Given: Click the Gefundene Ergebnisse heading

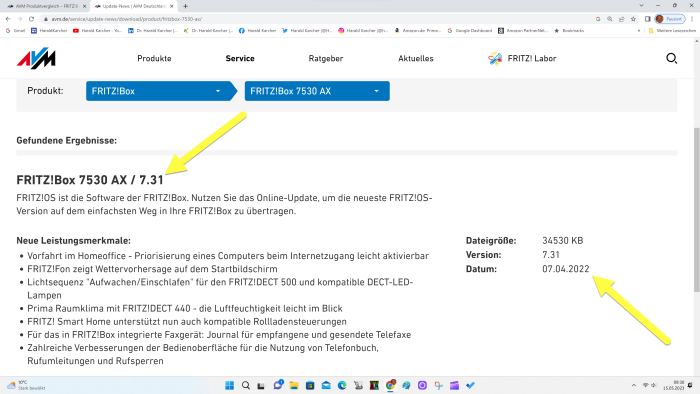Looking at the screenshot, I should pos(67,141).
